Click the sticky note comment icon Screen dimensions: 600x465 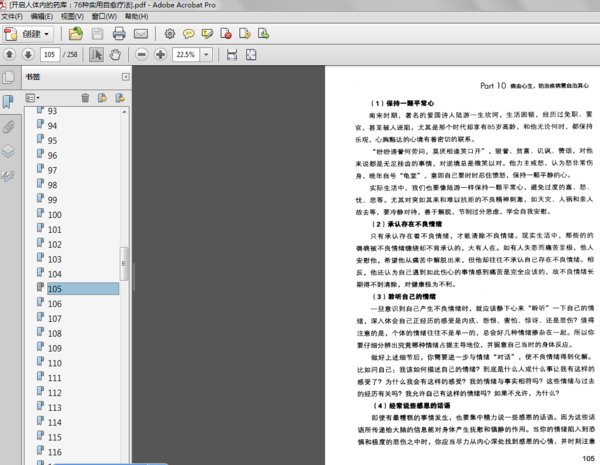pyautogui.click(x=190, y=33)
